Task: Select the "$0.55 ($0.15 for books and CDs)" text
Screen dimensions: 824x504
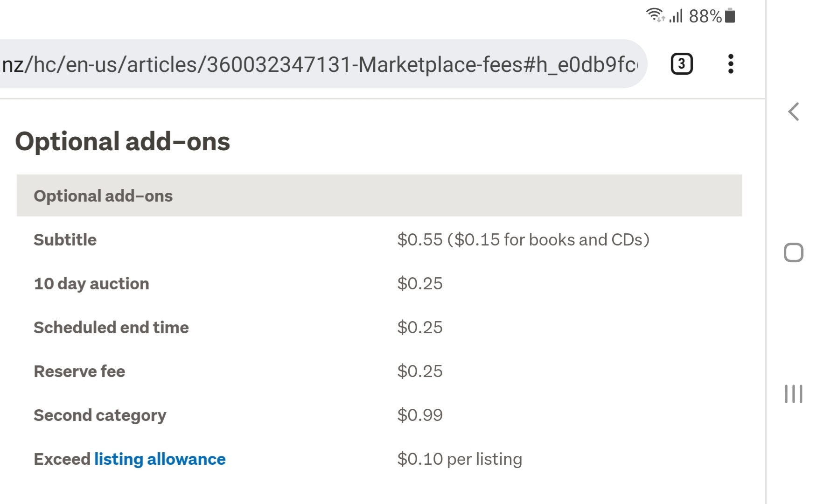Action: tap(523, 240)
